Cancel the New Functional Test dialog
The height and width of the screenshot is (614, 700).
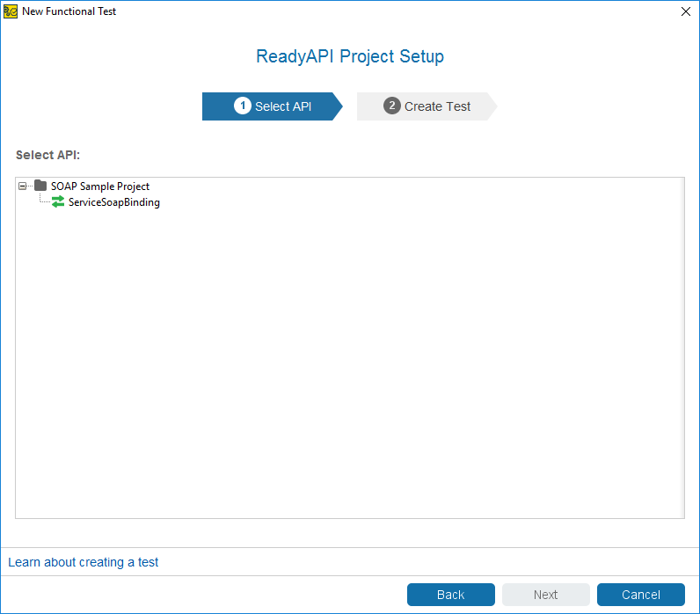[x=640, y=595]
